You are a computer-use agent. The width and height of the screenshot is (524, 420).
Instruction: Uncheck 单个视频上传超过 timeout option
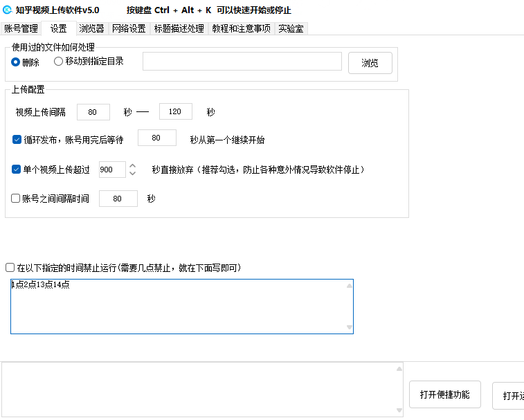tap(17, 169)
